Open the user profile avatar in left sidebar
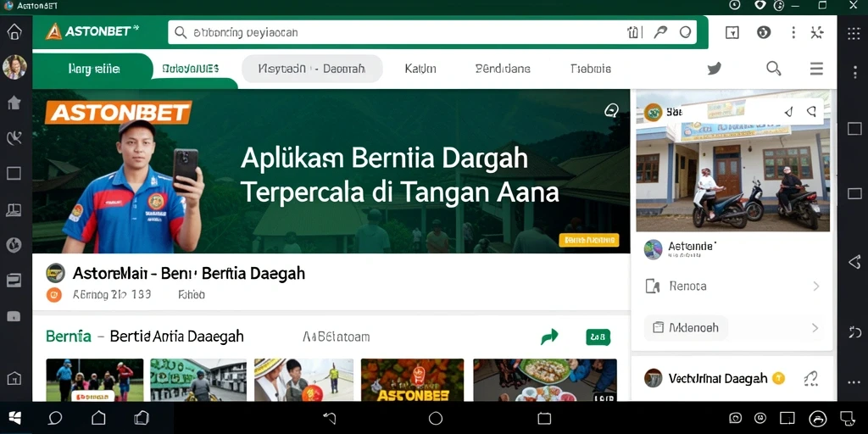 (14, 67)
